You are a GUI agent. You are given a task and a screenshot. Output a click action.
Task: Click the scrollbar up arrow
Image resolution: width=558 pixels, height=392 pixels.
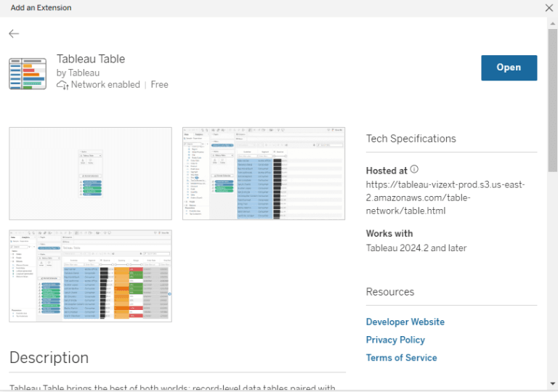[552, 23]
